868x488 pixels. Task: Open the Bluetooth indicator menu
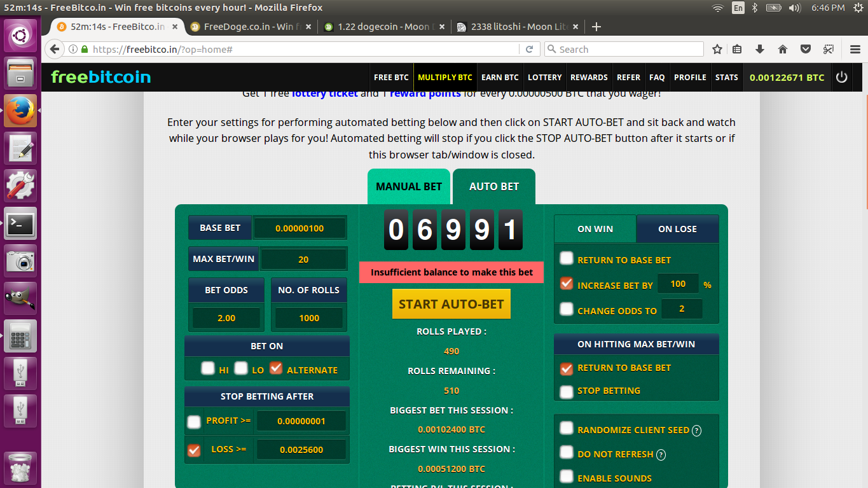pyautogui.click(x=755, y=8)
